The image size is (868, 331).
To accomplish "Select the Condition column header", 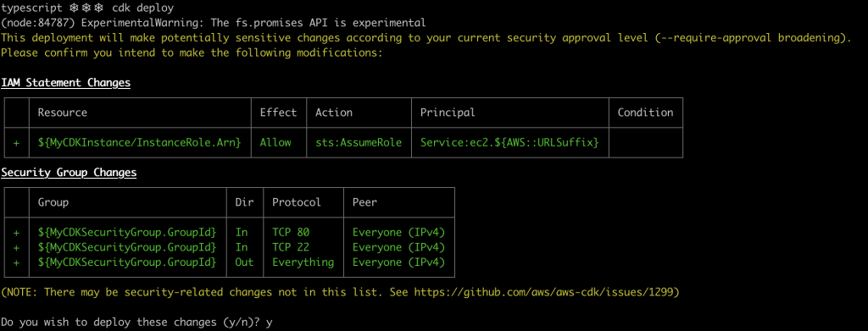I will click(645, 113).
